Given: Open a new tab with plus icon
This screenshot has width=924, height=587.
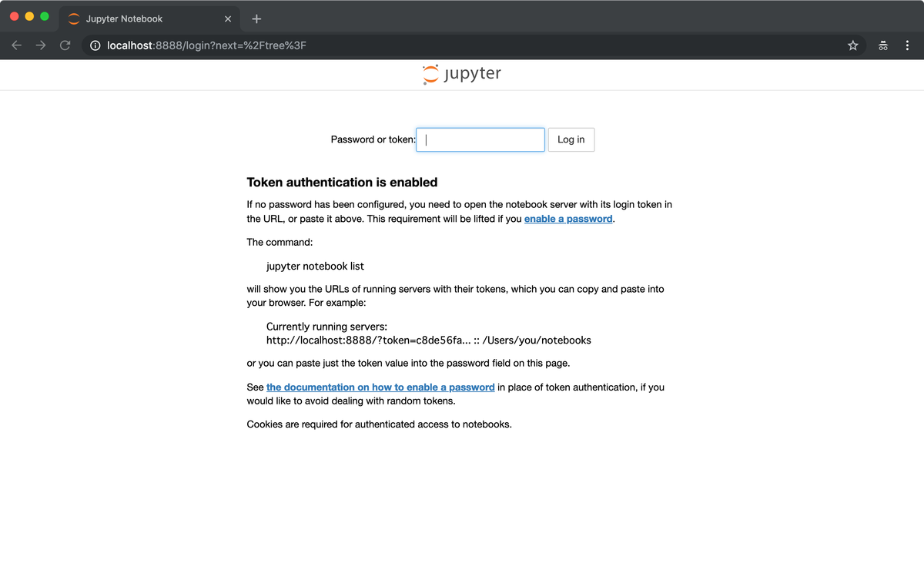Looking at the screenshot, I should tap(256, 18).
